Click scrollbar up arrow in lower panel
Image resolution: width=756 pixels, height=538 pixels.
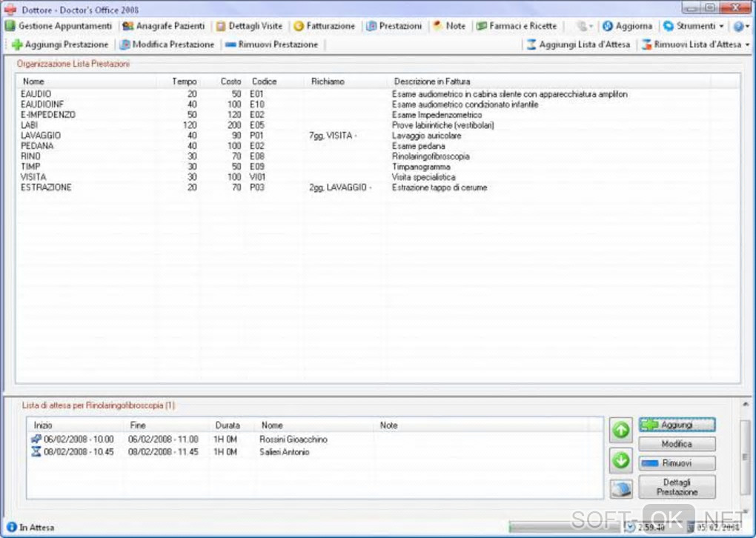click(x=746, y=404)
